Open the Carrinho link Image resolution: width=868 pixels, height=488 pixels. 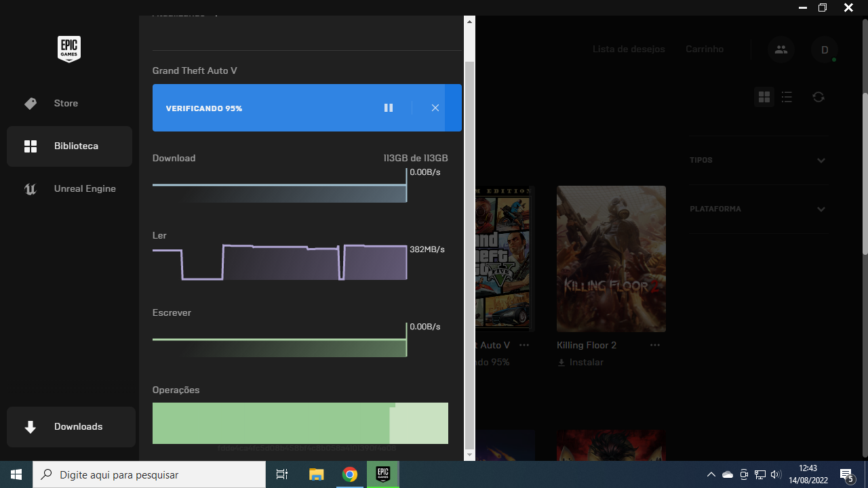705,49
